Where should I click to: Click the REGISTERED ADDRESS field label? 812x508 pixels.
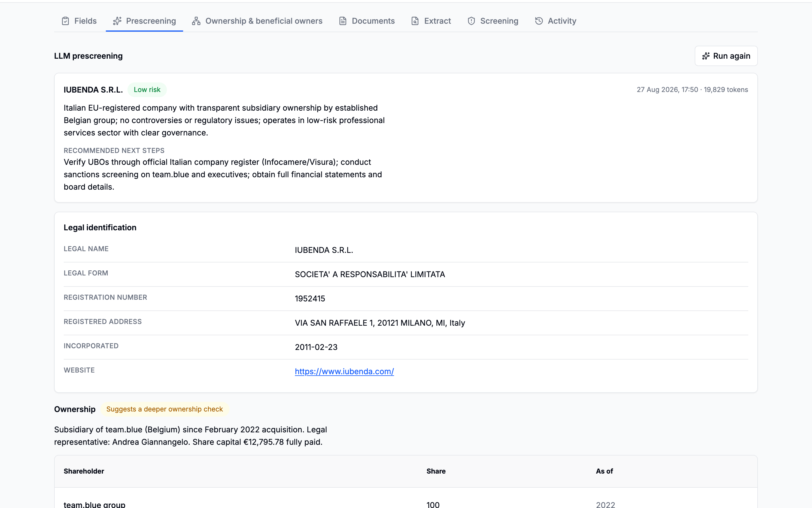tap(103, 321)
